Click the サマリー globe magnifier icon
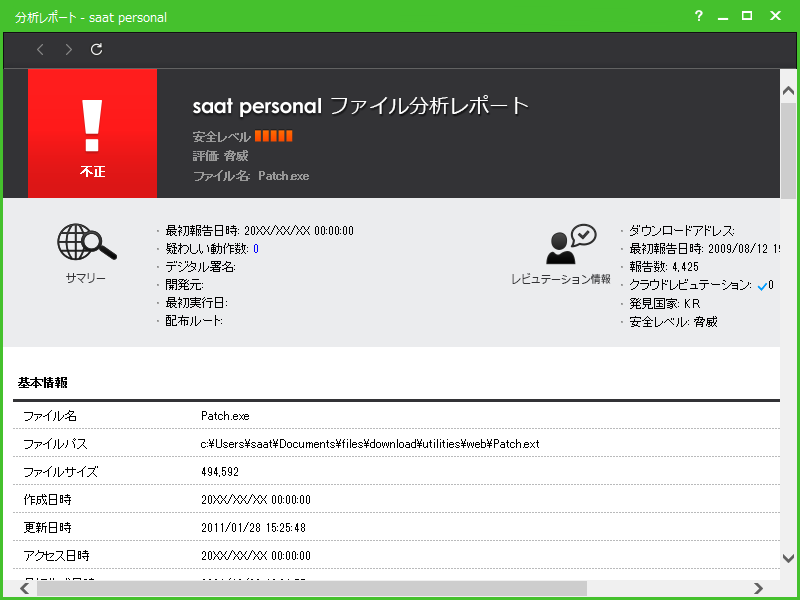 tap(86, 242)
